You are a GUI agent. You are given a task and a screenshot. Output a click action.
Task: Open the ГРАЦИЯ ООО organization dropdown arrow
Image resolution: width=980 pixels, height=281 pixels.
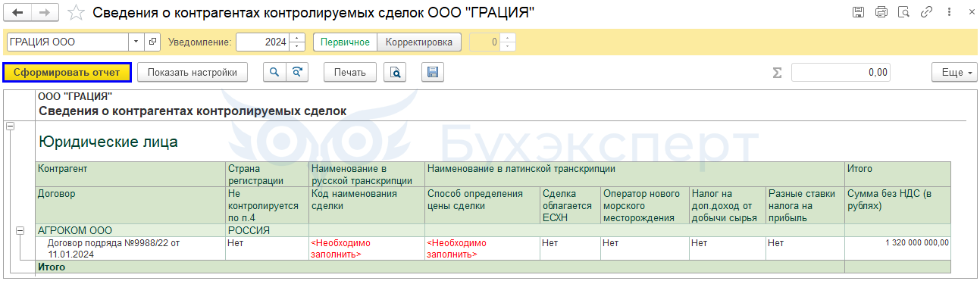[136, 42]
